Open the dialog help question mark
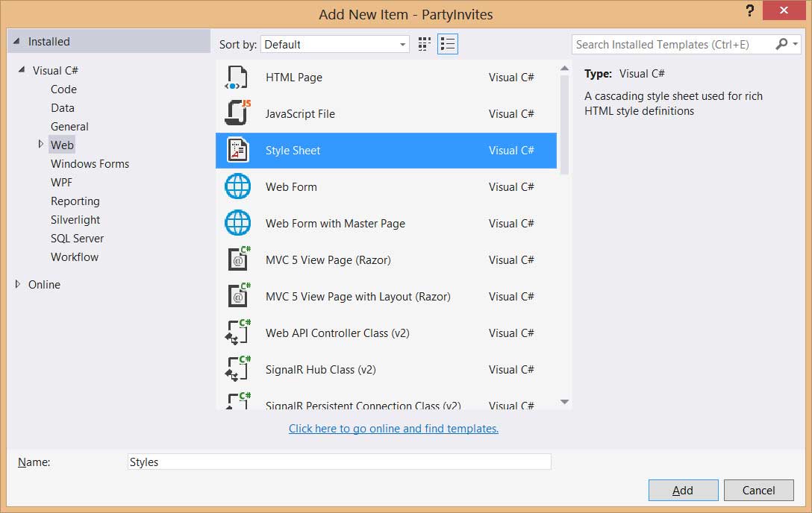 pos(749,11)
